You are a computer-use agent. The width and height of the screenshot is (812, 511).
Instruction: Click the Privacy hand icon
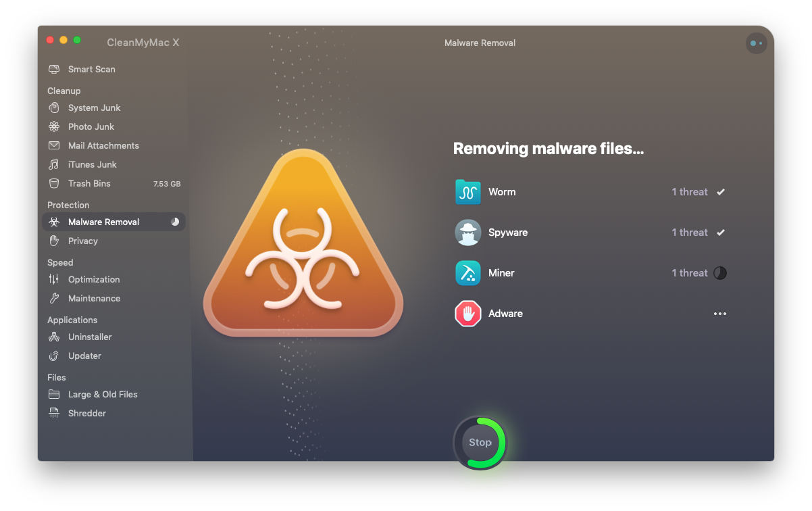coord(54,241)
